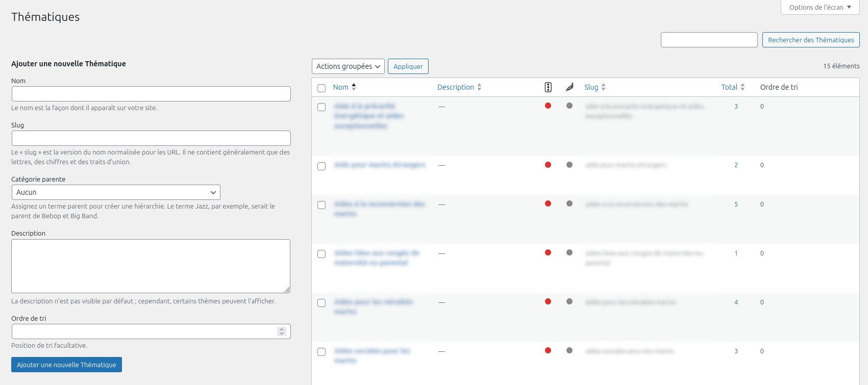868x385 pixels.
Task: Check the box for the row with total 2
Action: [321, 166]
